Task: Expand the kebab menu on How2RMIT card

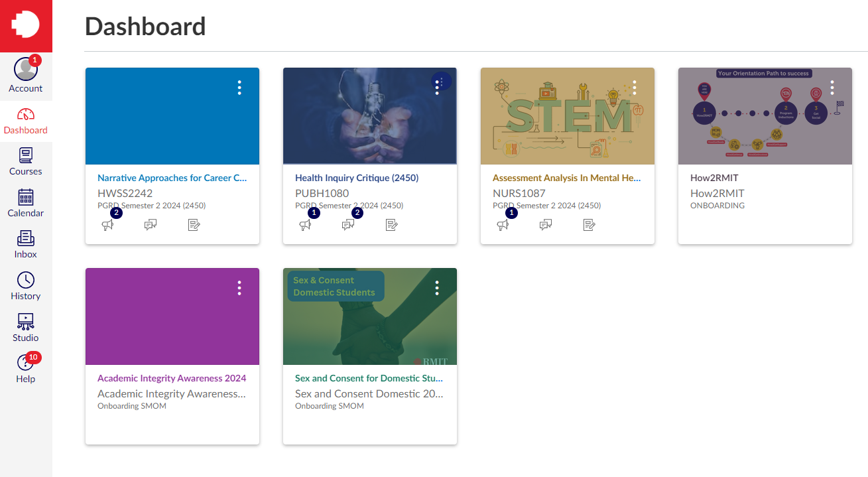Action: point(832,87)
